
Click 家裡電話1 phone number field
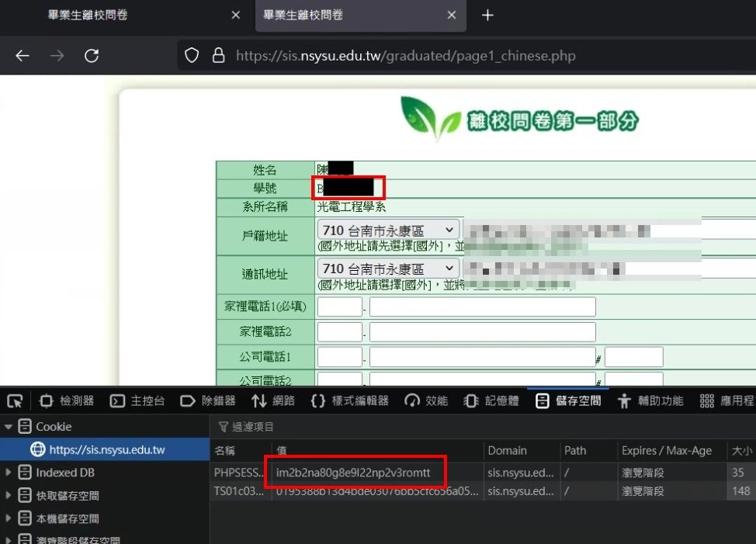(483, 307)
